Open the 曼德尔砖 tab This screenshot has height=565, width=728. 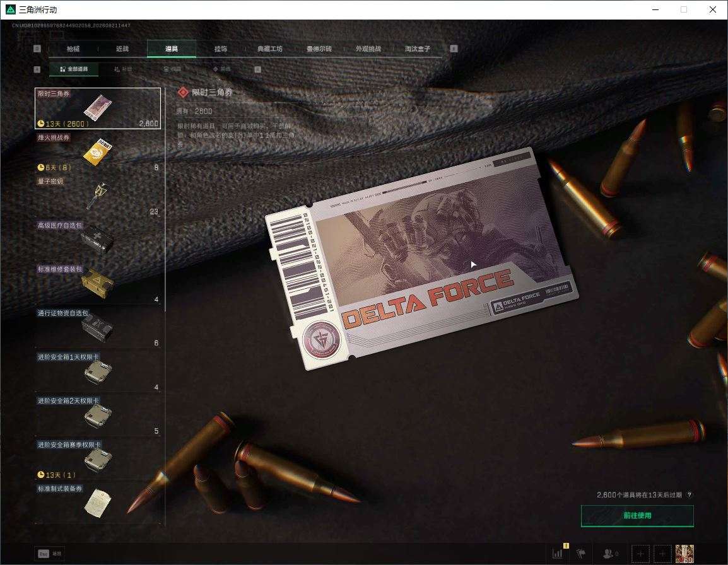click(x=319, y=49)
